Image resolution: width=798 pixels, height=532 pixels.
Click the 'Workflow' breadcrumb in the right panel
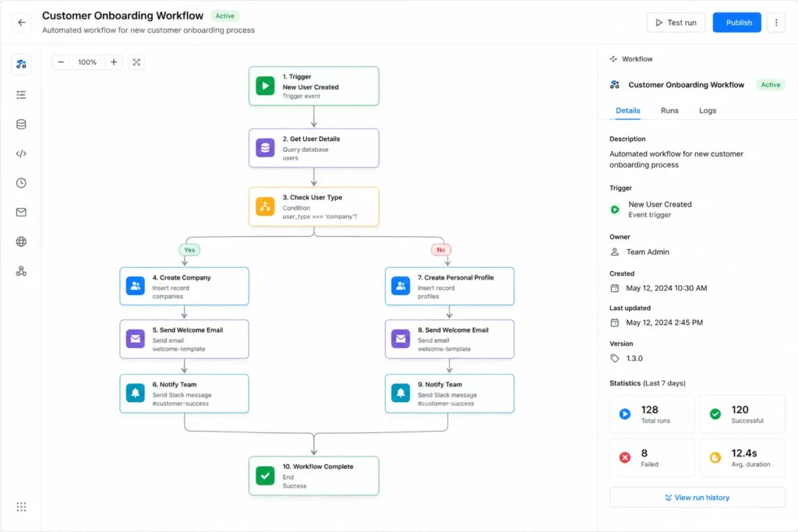click(x=637, y=59)
